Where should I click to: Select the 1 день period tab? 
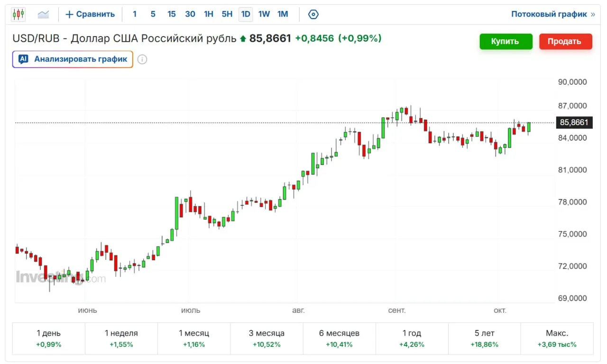coord(49,338)
